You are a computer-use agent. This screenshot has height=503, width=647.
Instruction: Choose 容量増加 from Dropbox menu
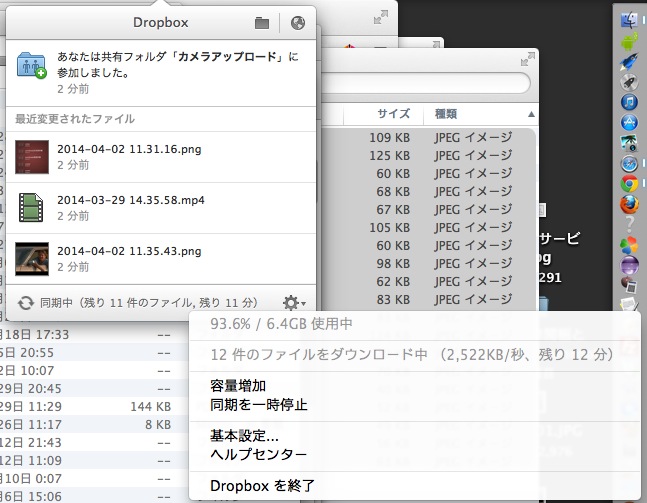(x=238, y=386)
